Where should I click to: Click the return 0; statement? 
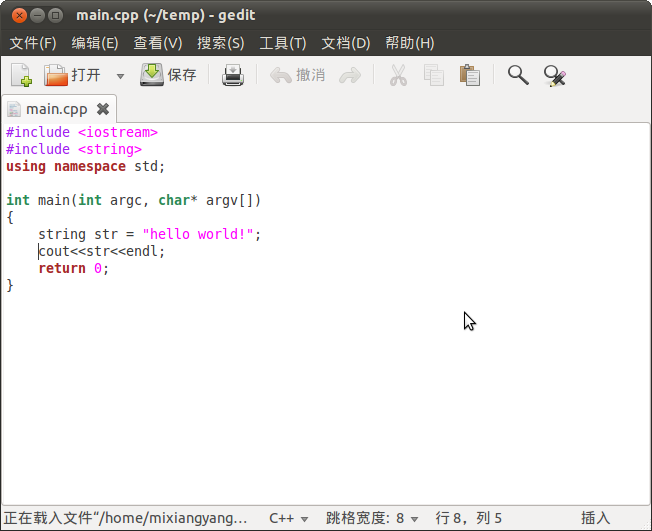pyautogui.click(x=74, y=268)
